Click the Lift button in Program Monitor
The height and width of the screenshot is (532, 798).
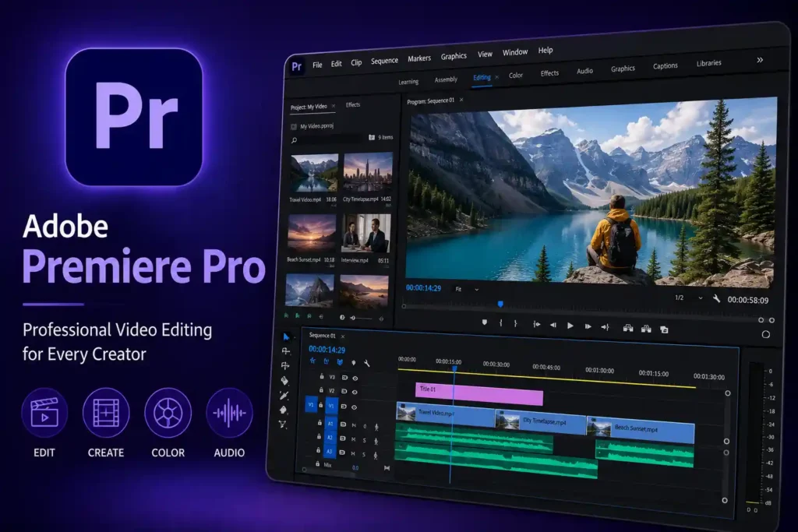[628, 328]
